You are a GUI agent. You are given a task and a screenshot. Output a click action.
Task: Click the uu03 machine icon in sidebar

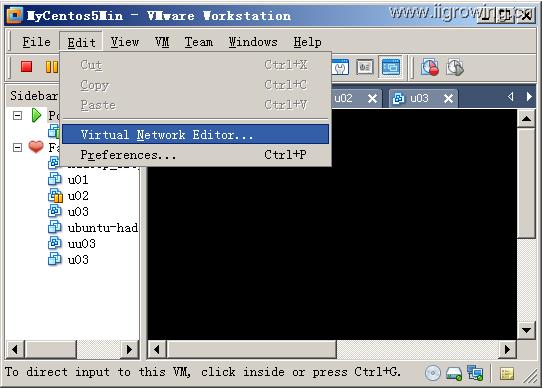pyautogui.click(x=55, y=243)
